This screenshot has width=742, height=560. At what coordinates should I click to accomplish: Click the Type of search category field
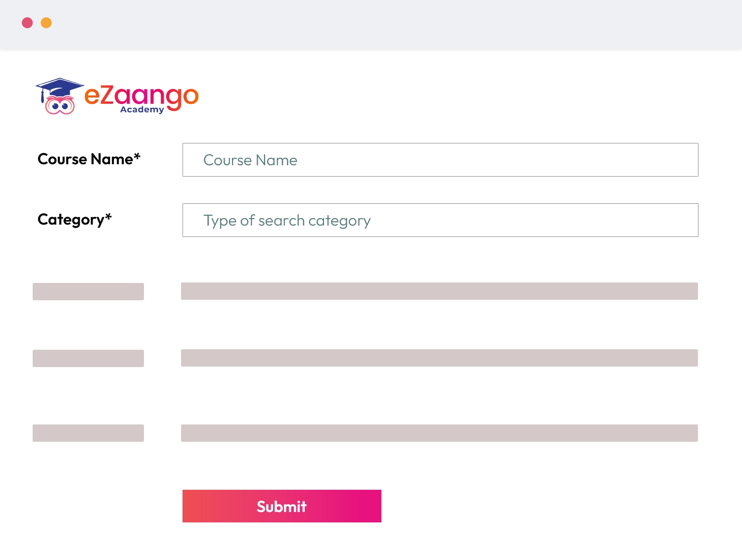point(440,220)
